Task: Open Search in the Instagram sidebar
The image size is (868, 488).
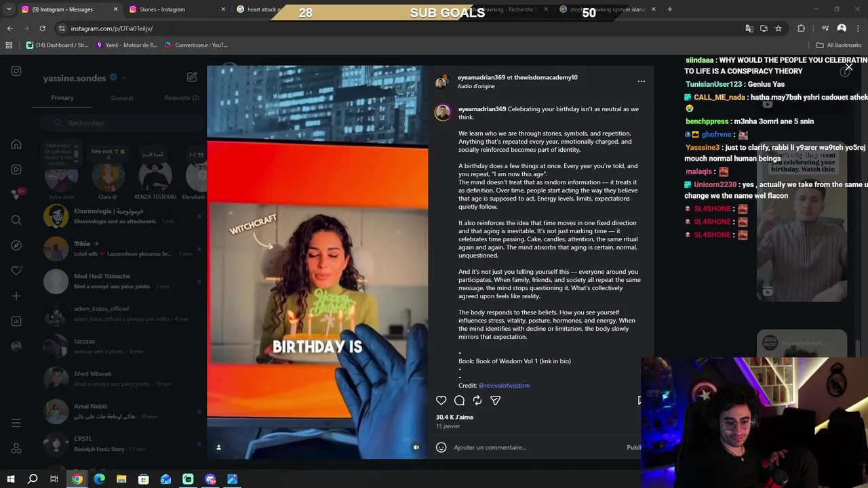Action: pyautogui.click(x=16, y=220)
